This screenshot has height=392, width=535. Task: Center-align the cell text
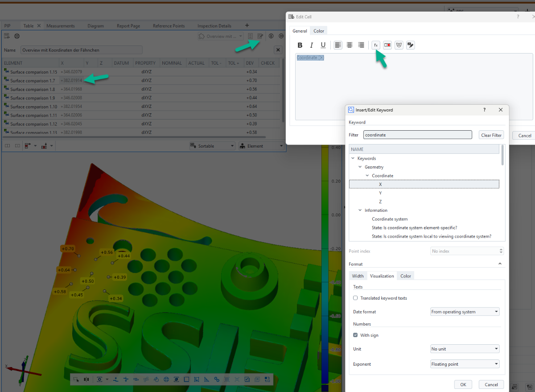point(350,45)
